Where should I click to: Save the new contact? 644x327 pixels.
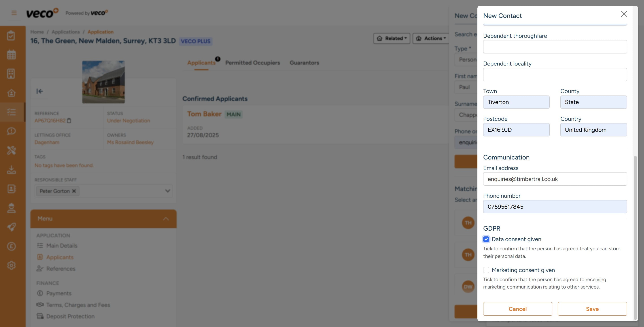coord(592,309)
